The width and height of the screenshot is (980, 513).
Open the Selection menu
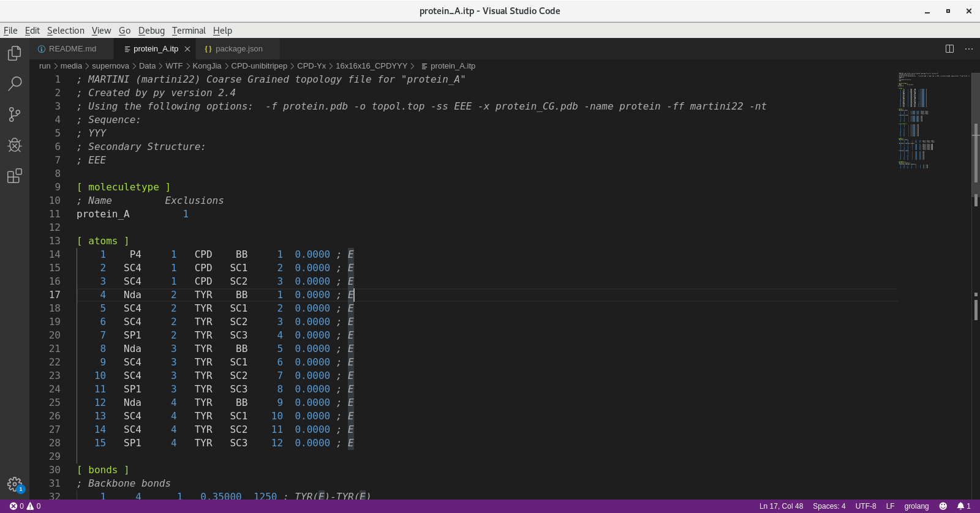click(x=66, y=31)
